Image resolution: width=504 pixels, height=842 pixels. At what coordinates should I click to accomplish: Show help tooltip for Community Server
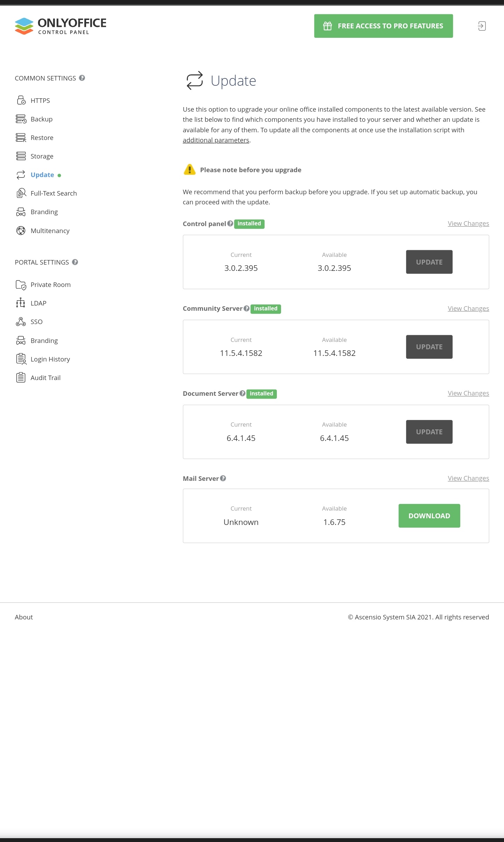click(x=246, y=308)
